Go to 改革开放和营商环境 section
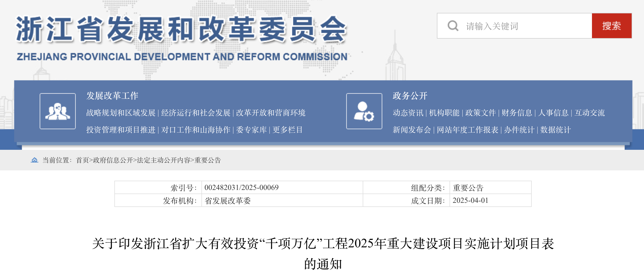 click(x=270, y=113)
